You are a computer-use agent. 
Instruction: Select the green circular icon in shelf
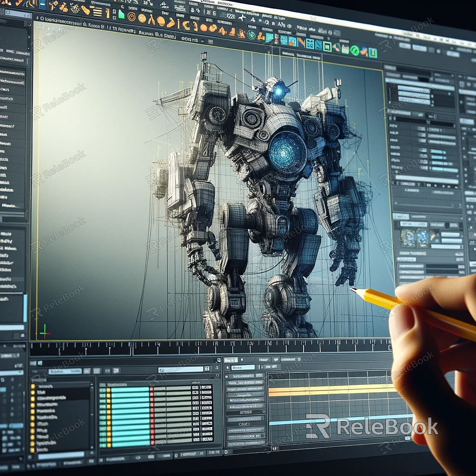[x=251, y=35]
